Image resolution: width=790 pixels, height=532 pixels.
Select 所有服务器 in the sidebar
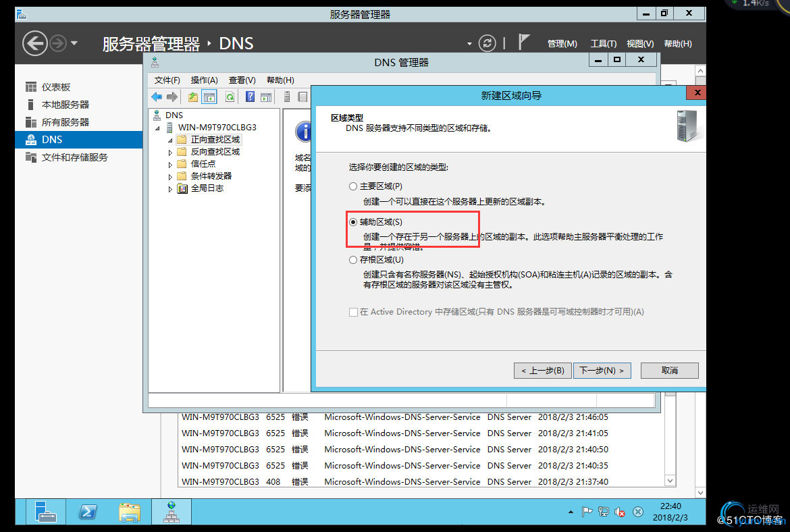[x=78, y=122]
